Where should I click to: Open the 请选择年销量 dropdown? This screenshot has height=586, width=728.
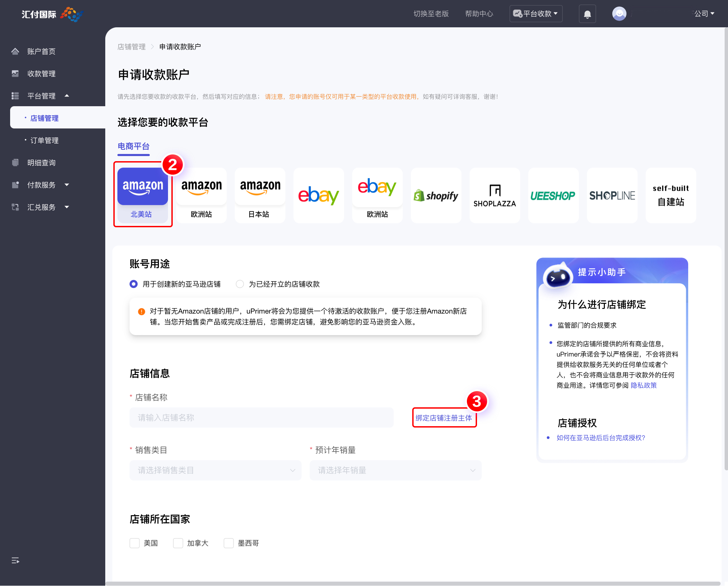(396, 470)
